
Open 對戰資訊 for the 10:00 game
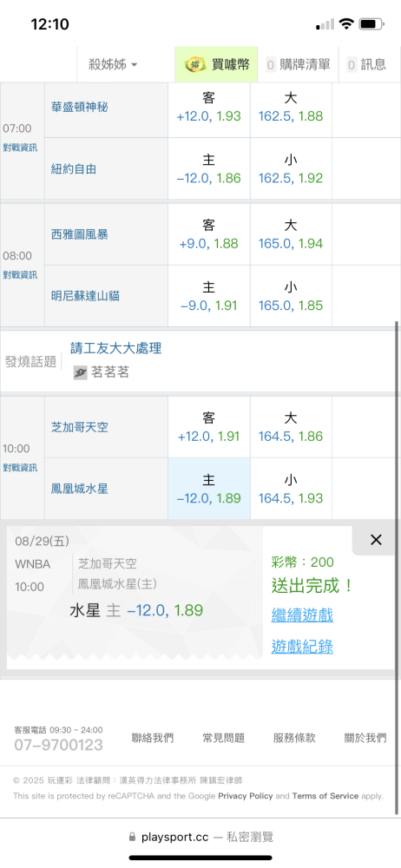coord(21,468)
